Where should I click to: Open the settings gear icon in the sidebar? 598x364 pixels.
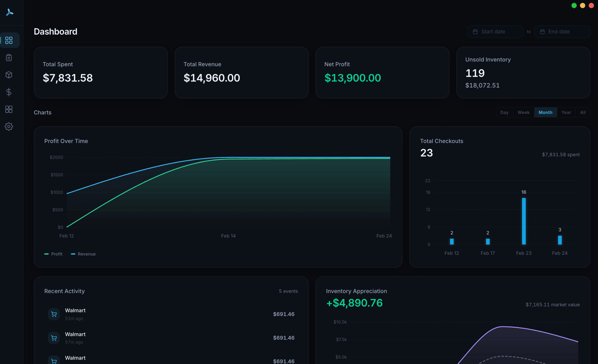pyautogui.click(x=9, y=126)
